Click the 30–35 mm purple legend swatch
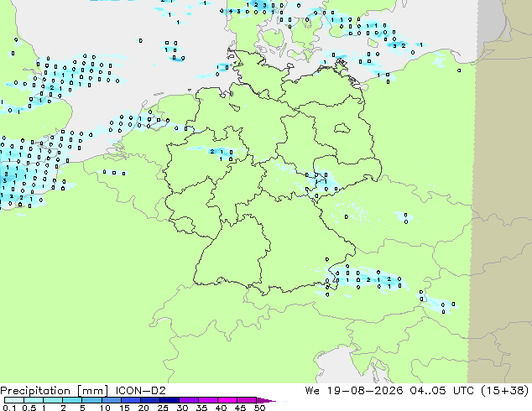532x411 pixels. pos(188,400)
